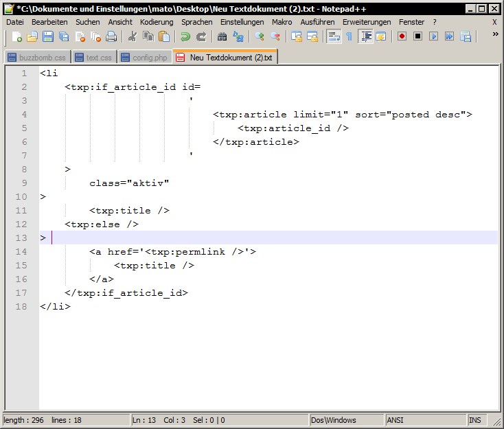Screen dimensions: 504x429
Task: Redo the edit with the Redo arrow
Action: pyautogui.click(x=201, y=36)
